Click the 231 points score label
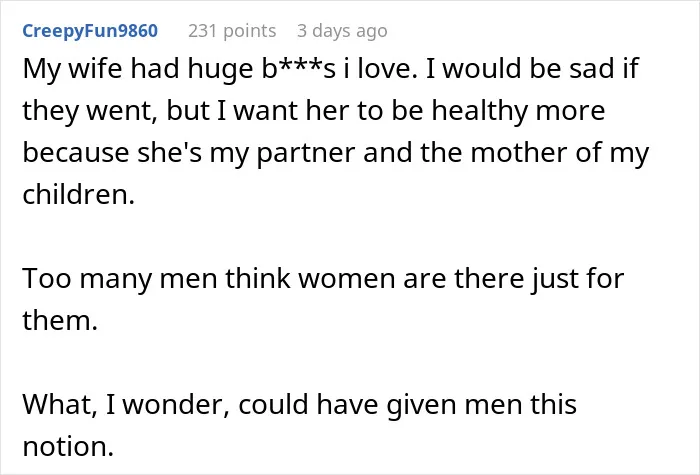The image size is (700, 475). [232, 31]
